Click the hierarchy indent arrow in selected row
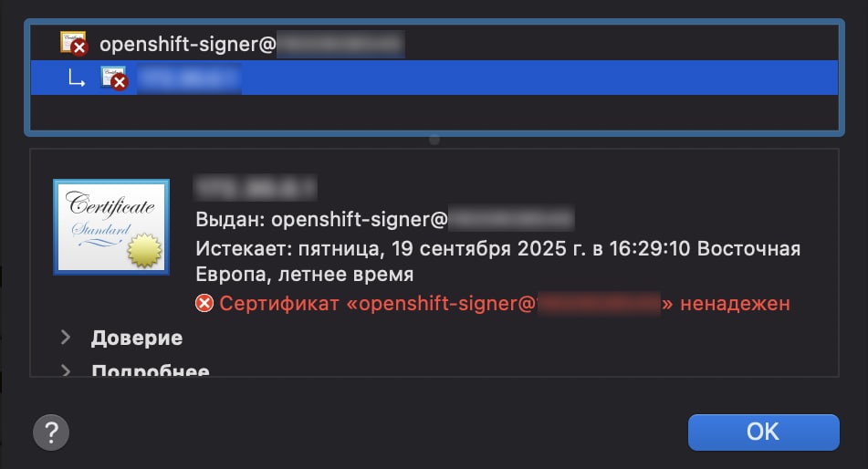Screen dimensions: 868x469 [x=76, y=79]
